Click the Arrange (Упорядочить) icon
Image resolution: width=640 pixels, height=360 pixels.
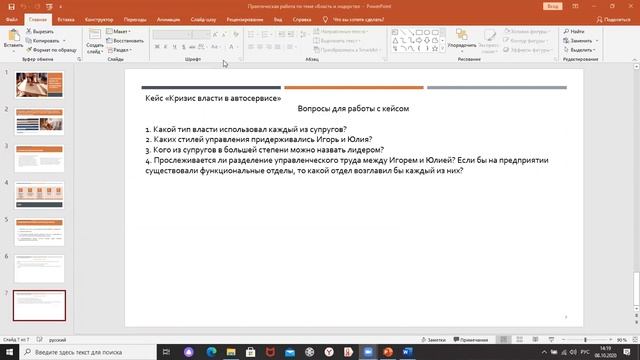click(462, 35)
